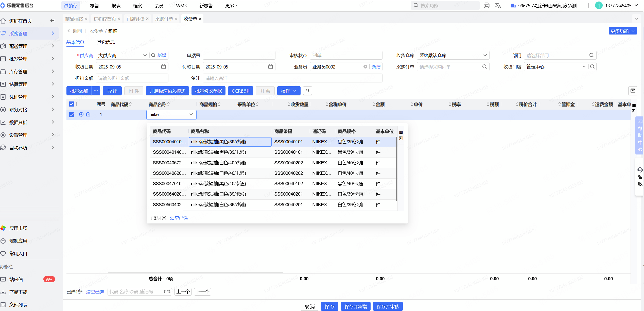Expand the 操作 dropdown button
The width and height of the screenshot is (644, 311).
coord(289,91)
